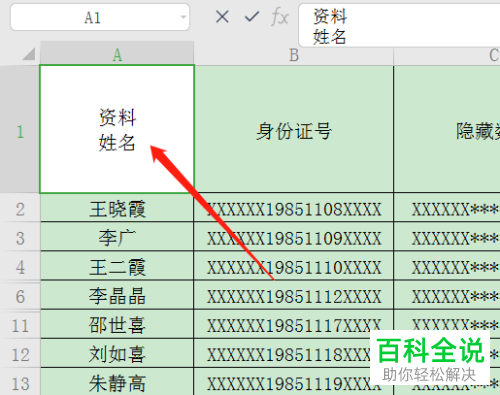
Task: Select the column C cell in row 6
Action: pos(447,295)
